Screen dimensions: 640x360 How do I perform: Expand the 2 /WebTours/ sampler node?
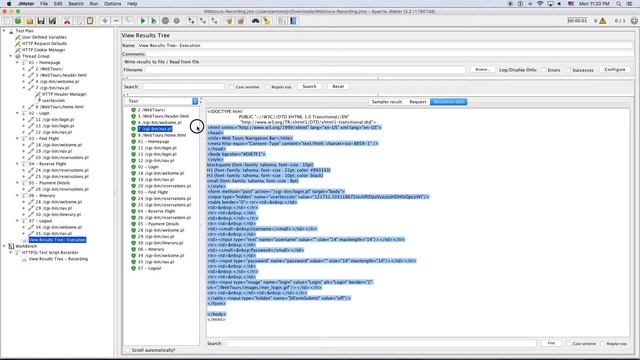(24, 69)
